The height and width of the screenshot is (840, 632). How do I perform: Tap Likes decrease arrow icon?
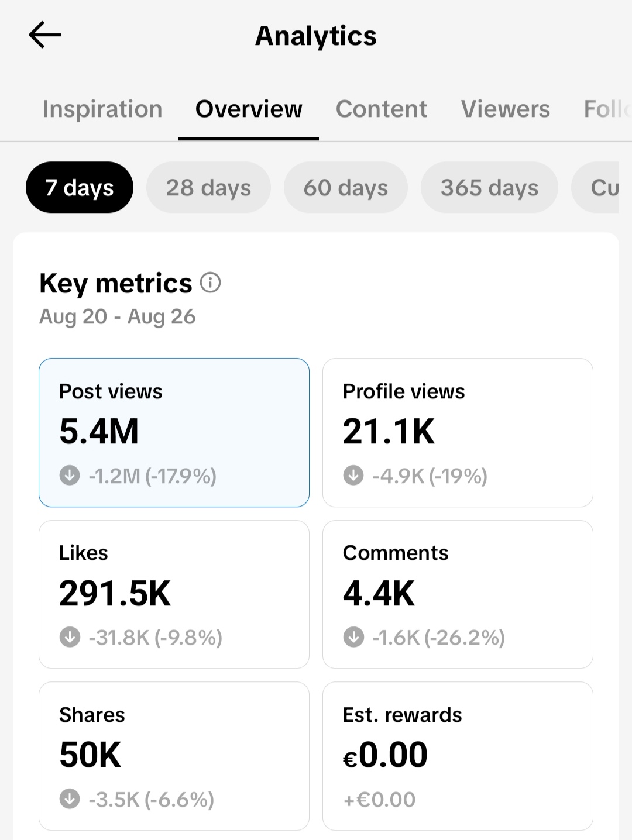(70, 637)
